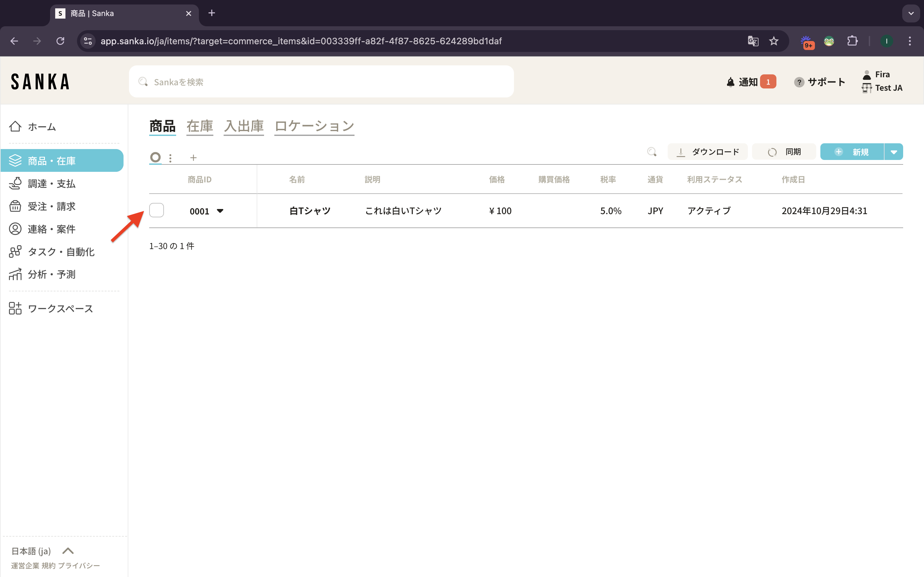924x577 pixels.
Task: Open 調達・支払 procurement icon in sidebar
Action: [15, 184]
